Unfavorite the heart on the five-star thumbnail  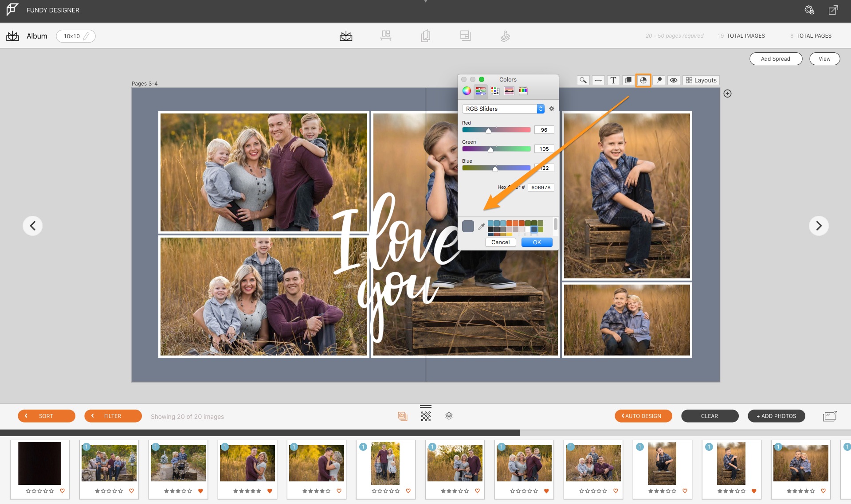(x=269, y=491)
